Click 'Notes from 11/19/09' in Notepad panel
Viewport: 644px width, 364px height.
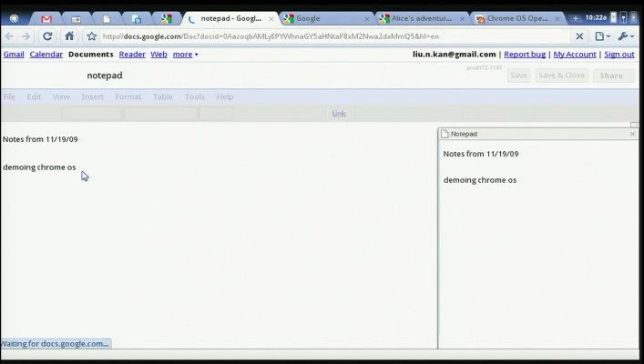pos(481,154)
